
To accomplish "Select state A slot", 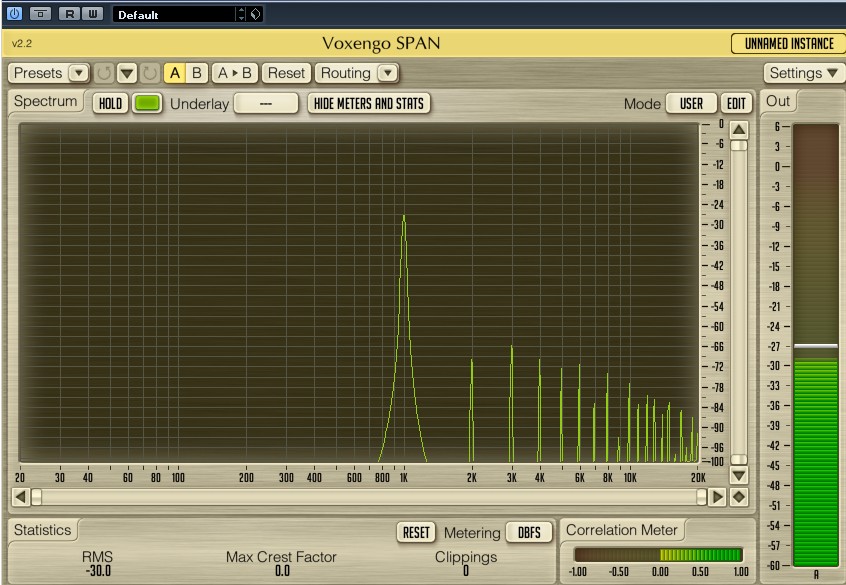I will click(174, 73).
